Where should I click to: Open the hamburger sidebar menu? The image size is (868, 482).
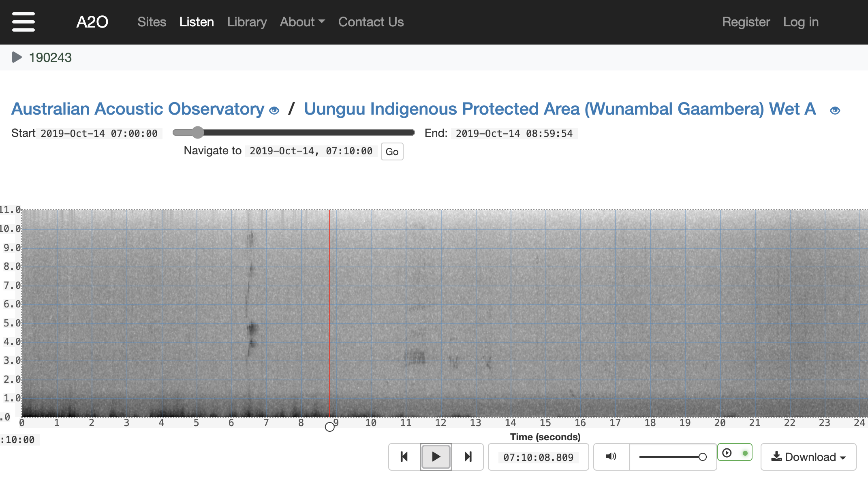(x=24, y=22)
